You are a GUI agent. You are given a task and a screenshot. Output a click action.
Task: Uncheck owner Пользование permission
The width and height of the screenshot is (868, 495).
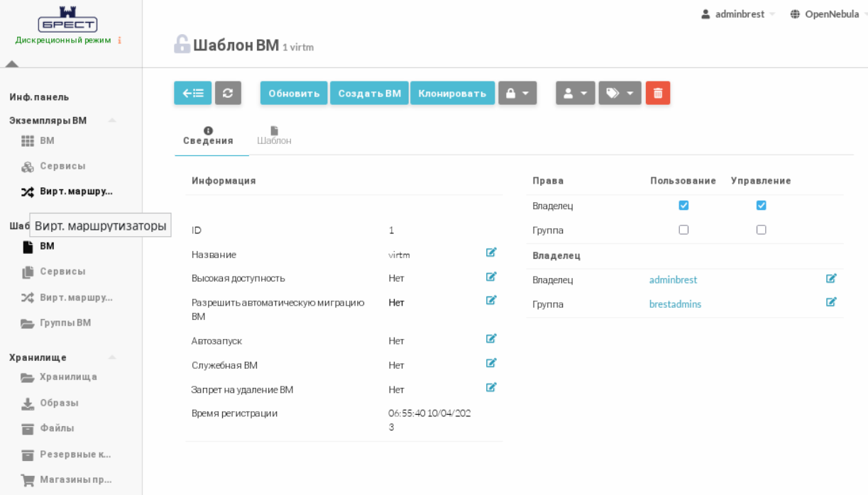[x=683, y=206]
